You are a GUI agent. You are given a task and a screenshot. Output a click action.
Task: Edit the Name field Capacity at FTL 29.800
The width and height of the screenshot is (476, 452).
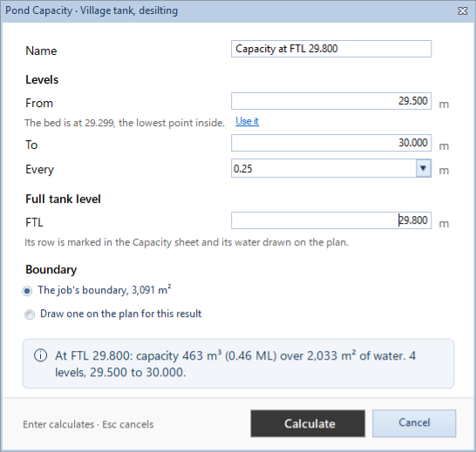[331, 49]
